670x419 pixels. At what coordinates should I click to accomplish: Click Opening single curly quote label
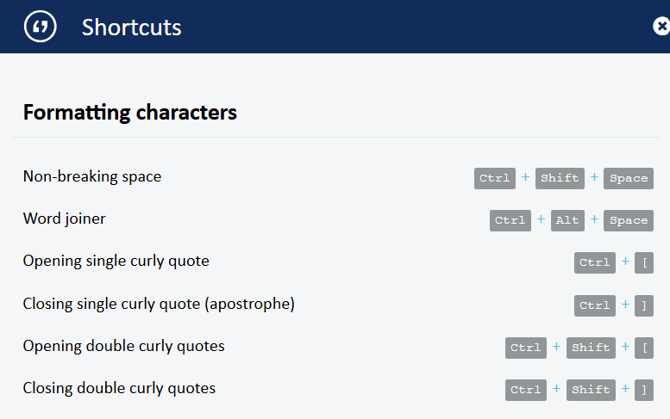[x=116, y=261]
